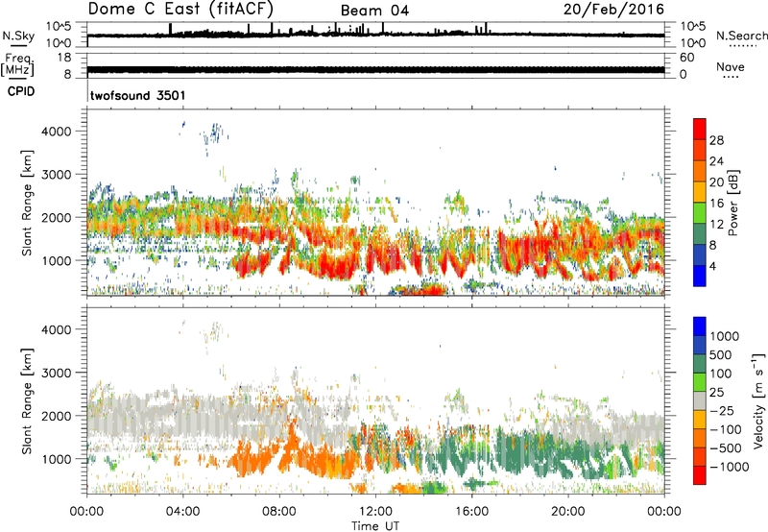Click the velocity panel 'Slant Range [km]' label
768x532 pixels.
pos(27,400)
